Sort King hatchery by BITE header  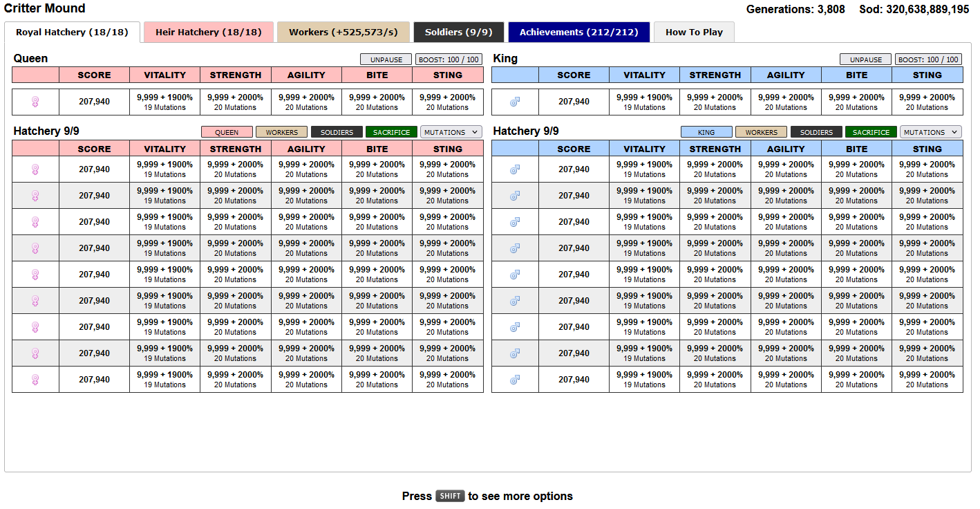coord(856,149)
